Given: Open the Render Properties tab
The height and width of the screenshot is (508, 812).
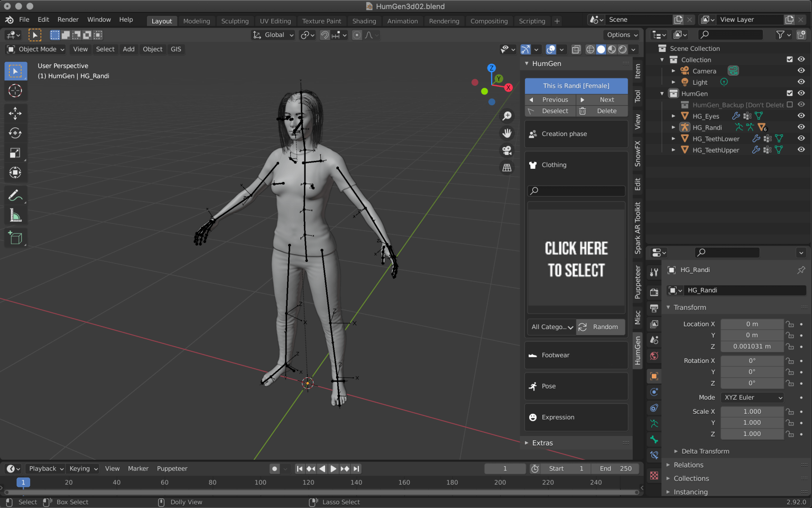Looking at the screenshot, I should pyautogui.click(x=654, y=292).
